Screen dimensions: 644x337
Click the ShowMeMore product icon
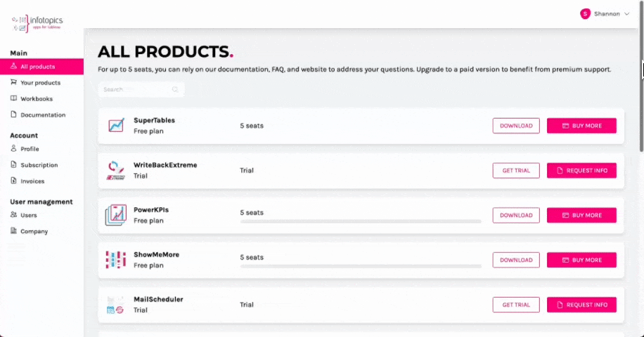tap(116, 260)
